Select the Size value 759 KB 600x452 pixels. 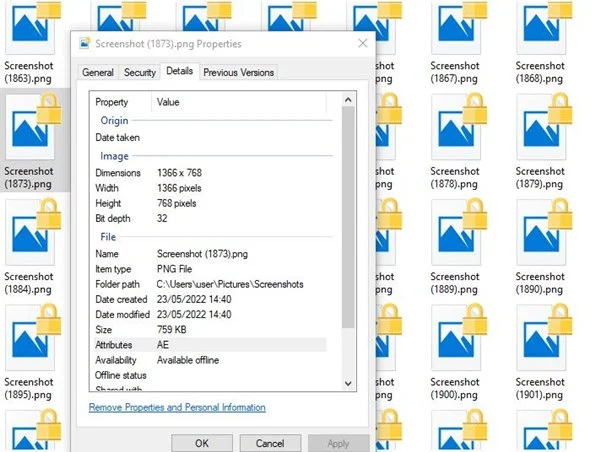pos(171,330)
